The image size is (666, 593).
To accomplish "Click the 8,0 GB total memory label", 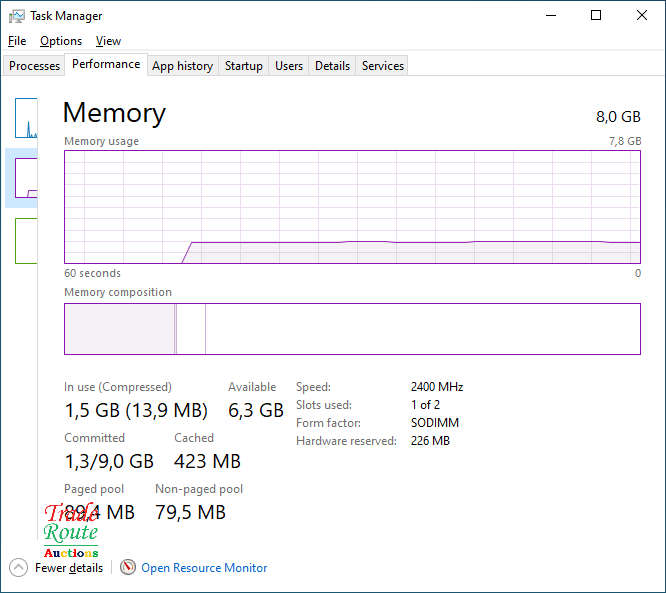I will click(618, 117).
